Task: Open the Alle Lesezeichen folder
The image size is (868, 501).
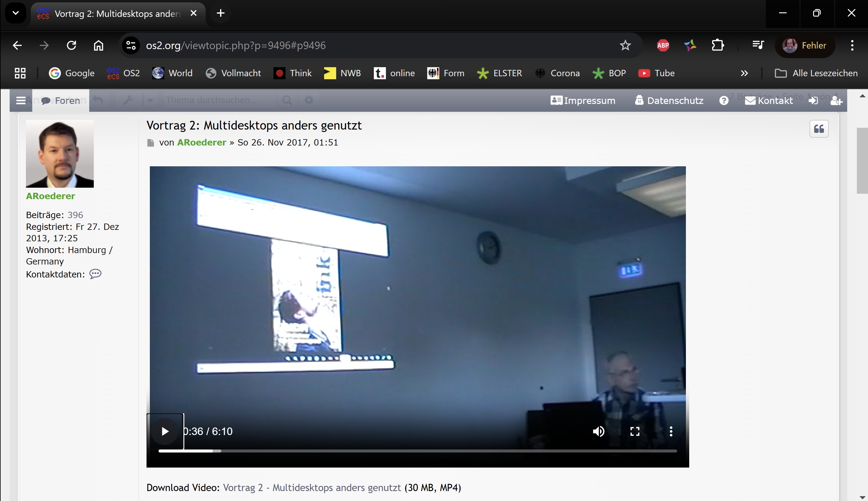Action: (x=816, y=73)
